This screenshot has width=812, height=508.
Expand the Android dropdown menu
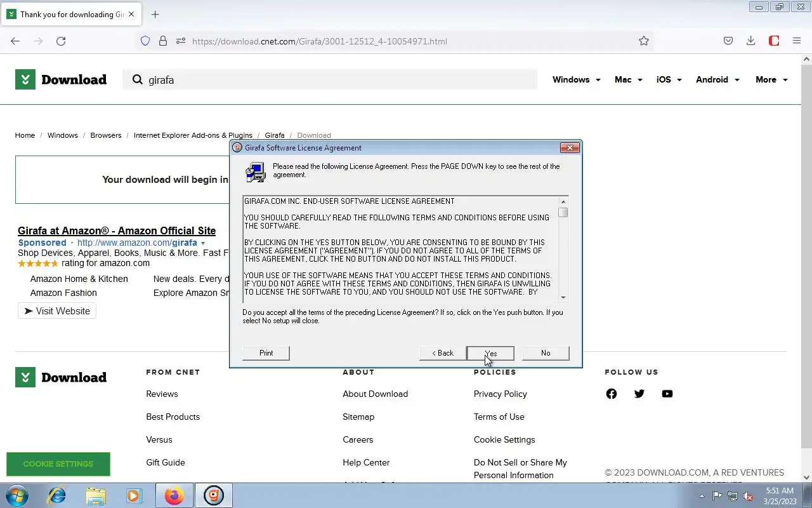pos(717,79)
